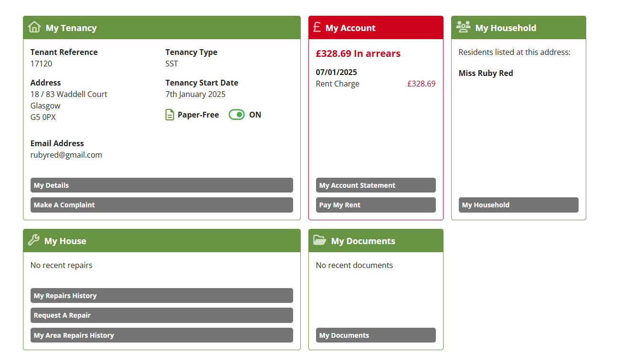The image size is (644, 354).
Task: Show My Area Repairs History
Action: (x=161, y=335)
